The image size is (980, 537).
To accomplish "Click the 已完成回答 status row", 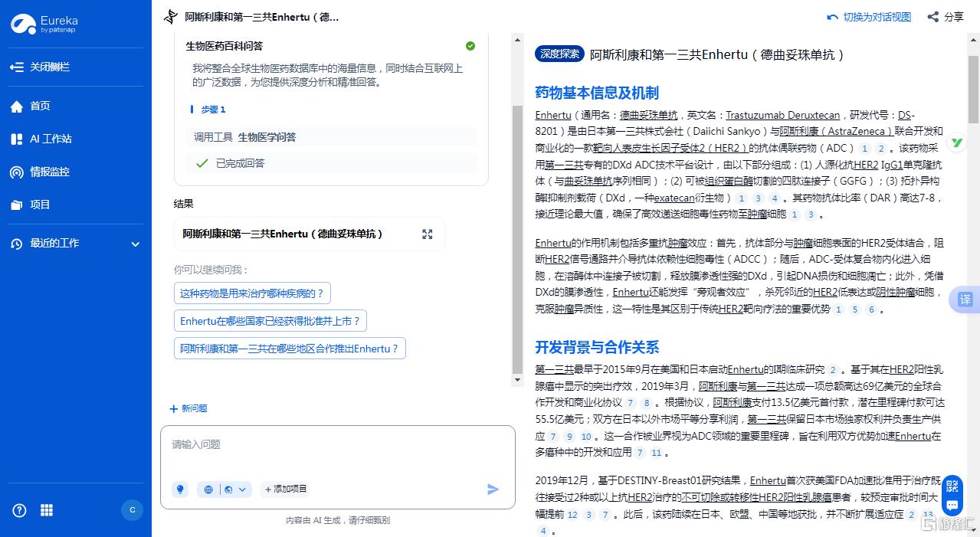I will 331,163.
